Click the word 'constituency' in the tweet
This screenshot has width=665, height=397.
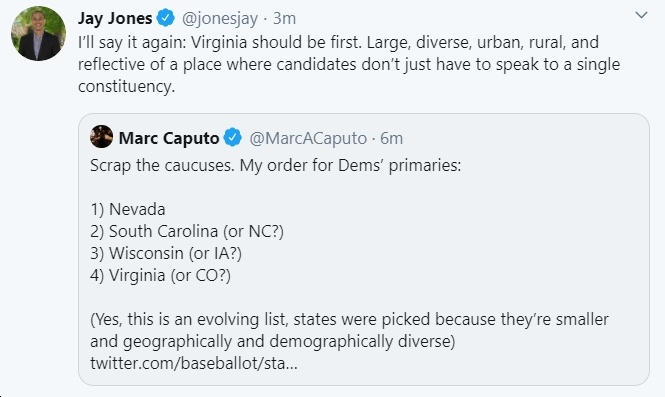pyautogui.click(x=126, y=86)
